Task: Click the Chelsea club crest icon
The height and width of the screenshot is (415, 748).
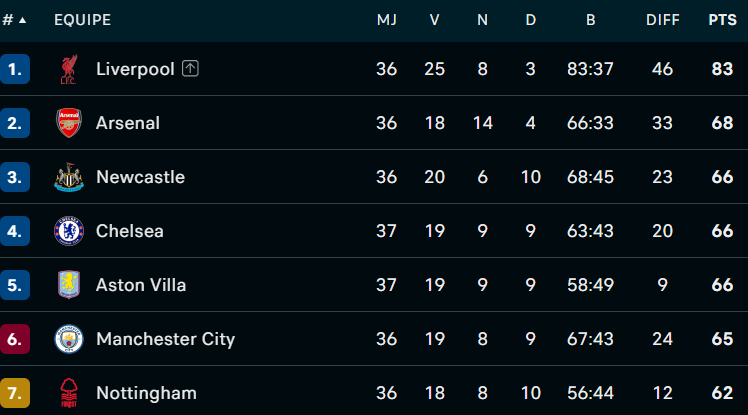Action: coord(68,231)
